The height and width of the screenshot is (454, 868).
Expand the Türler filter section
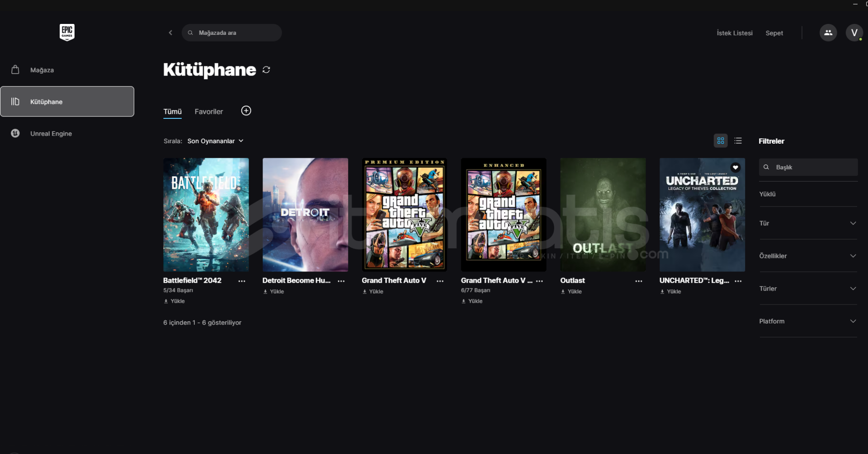coord(808,288)
